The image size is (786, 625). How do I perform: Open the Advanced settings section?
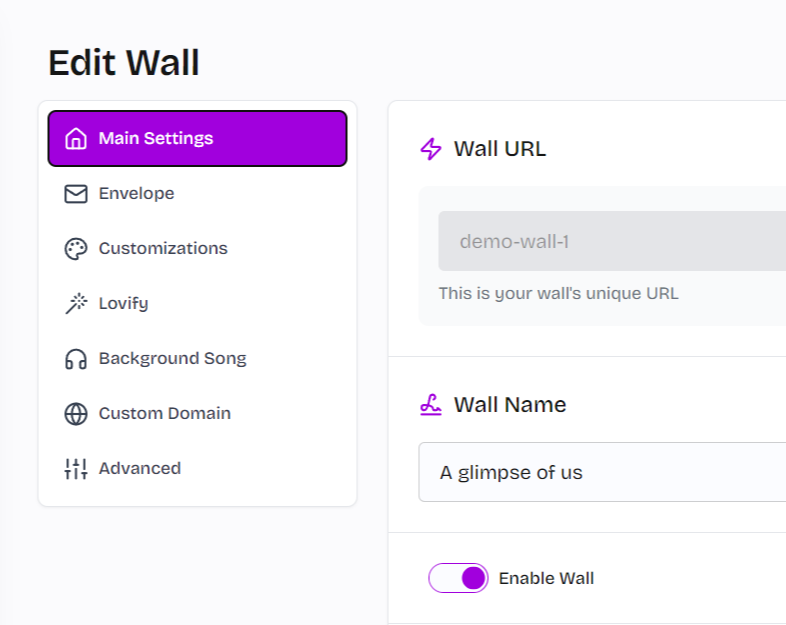[139, 469]
